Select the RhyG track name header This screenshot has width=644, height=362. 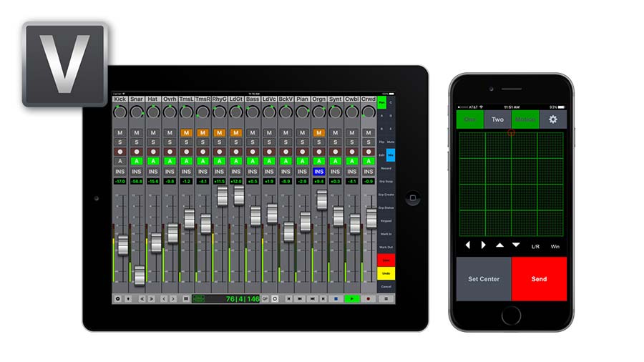(220, 99)
